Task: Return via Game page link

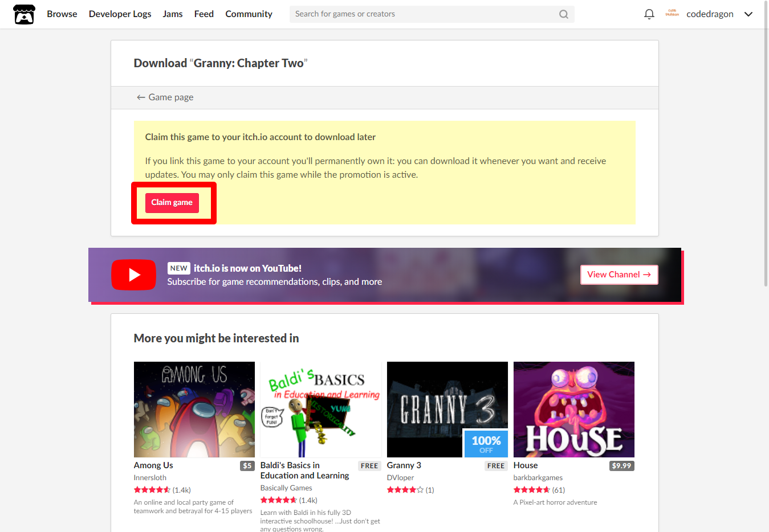Action: coord(165,97)
